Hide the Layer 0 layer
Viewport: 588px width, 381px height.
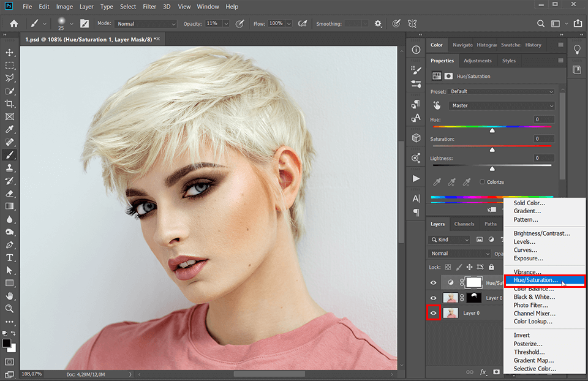pyautogui.click(x=433, y=312)
